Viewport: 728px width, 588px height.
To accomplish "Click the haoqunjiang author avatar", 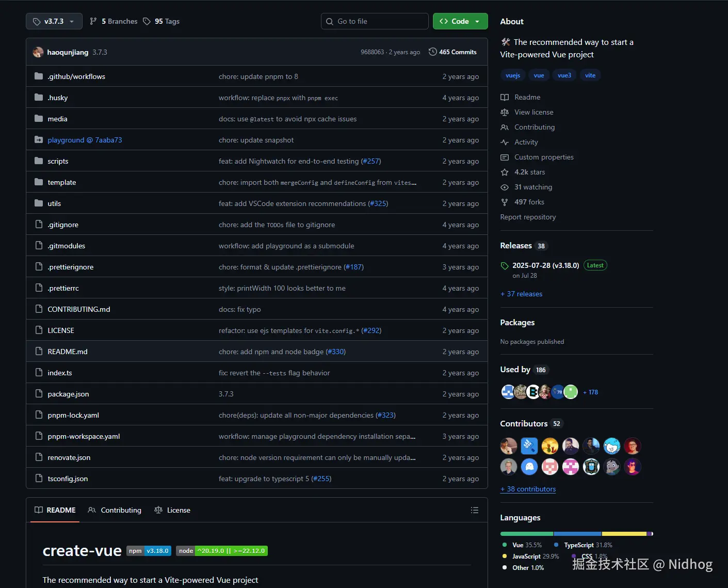I will pos(38,52).
